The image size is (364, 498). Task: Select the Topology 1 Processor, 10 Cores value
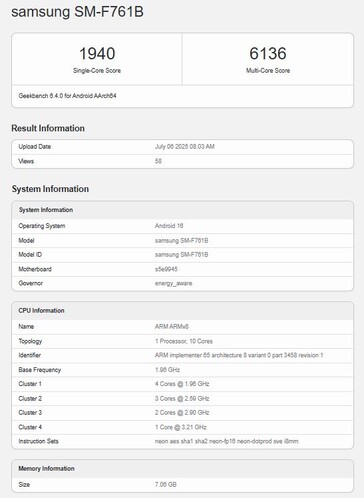click(x=184, y=341)
